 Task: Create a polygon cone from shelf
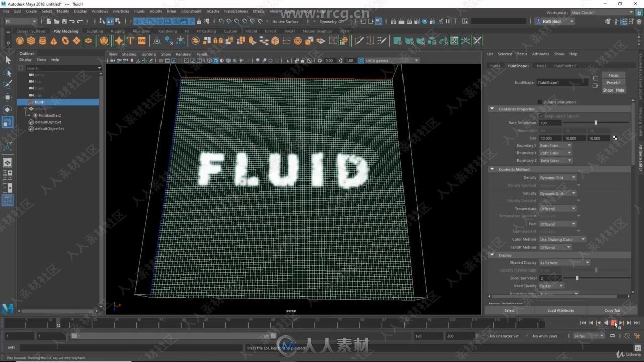54,41
